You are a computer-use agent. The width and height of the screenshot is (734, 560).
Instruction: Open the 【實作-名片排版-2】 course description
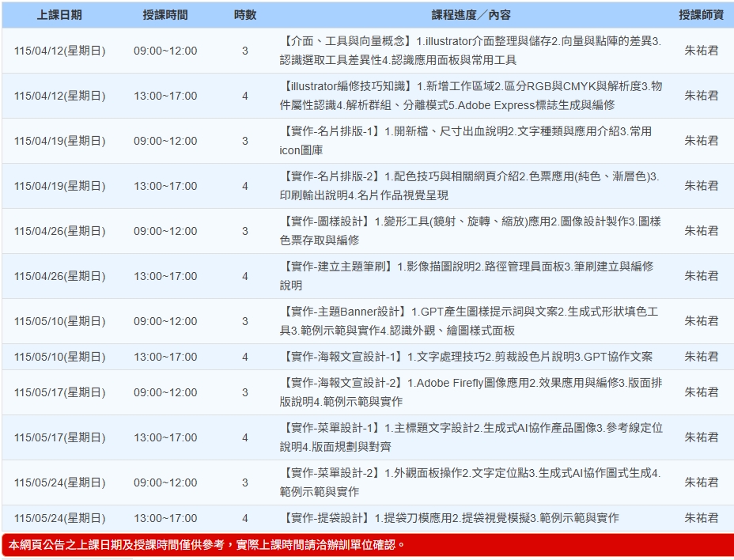(x=471, y=186)
